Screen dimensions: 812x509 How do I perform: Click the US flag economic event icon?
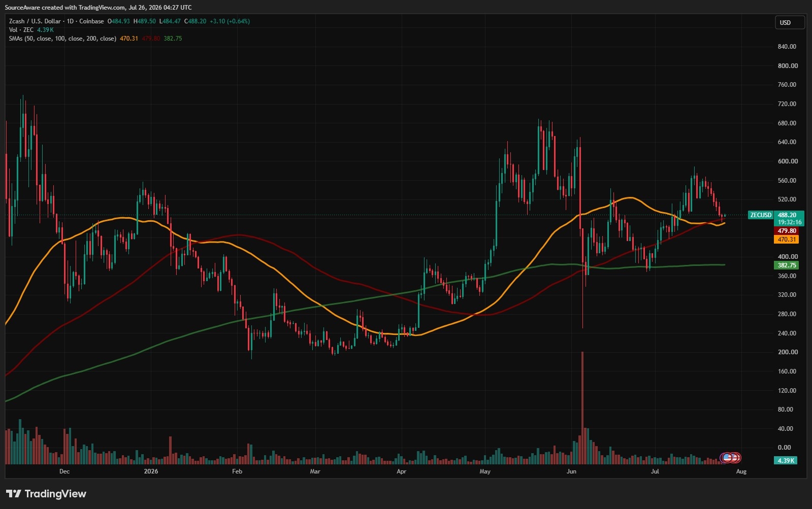pos(727,458)
